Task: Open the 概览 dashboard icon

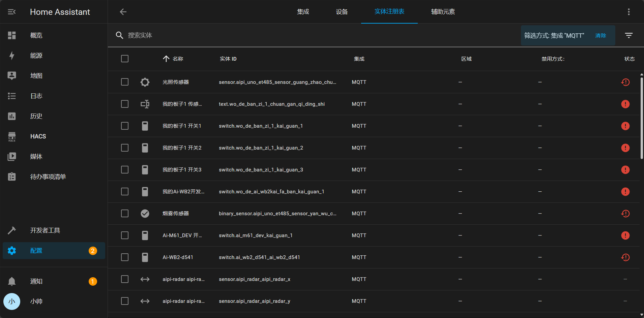Action: pyautogui.click(x=12, y=35)
